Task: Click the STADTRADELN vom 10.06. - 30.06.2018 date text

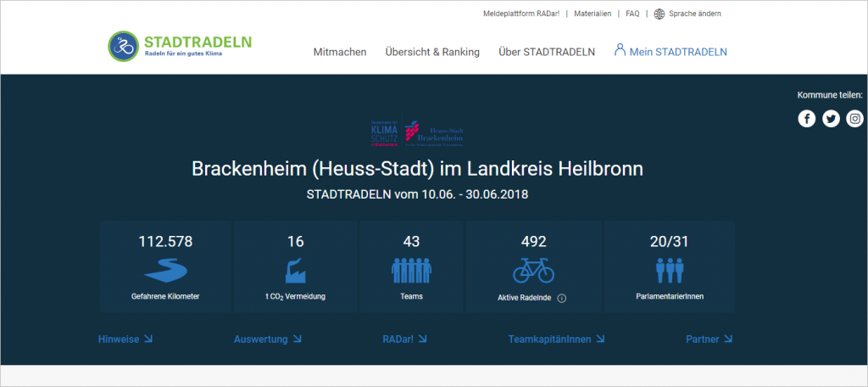Action: (417, 195)
